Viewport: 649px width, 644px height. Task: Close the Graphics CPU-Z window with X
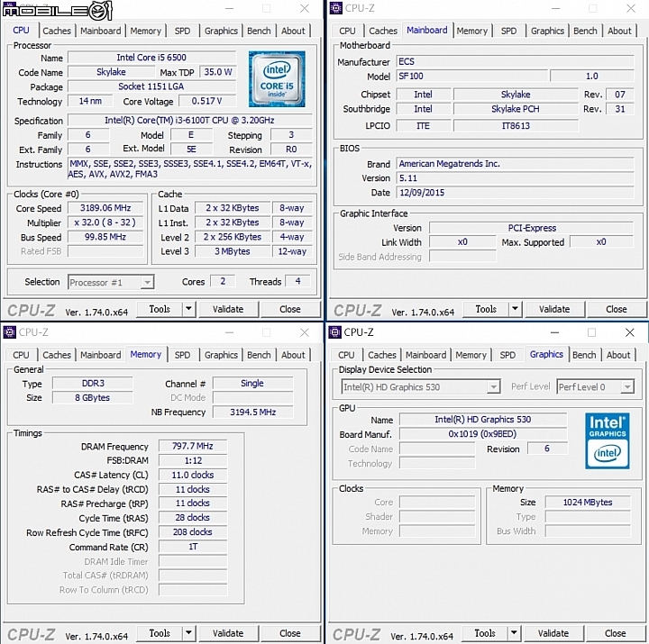(630, 332)
